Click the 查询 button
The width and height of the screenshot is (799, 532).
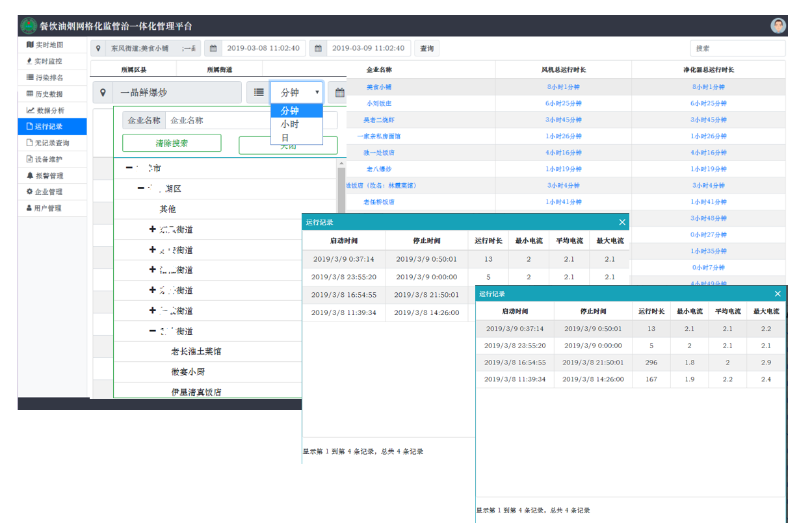coord(426,47)
